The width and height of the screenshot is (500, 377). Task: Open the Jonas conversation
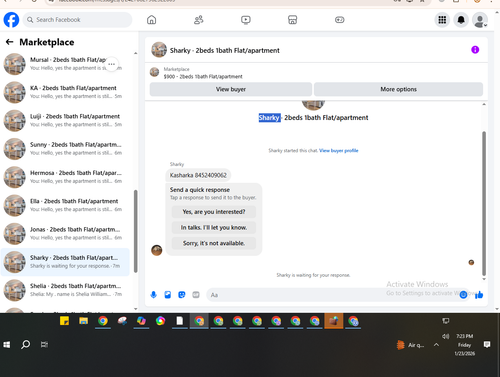(x=65, y=234)
